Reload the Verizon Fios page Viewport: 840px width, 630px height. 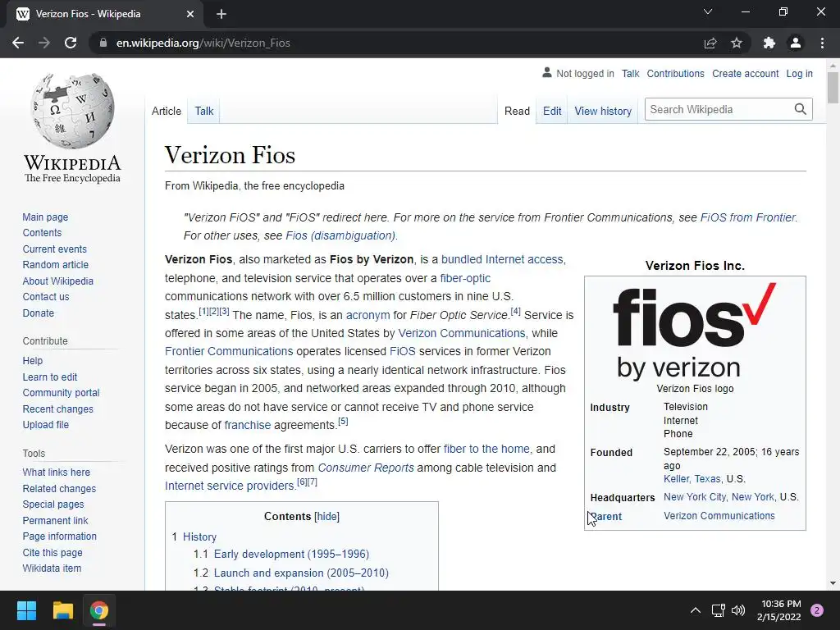(x=71, y=43)
